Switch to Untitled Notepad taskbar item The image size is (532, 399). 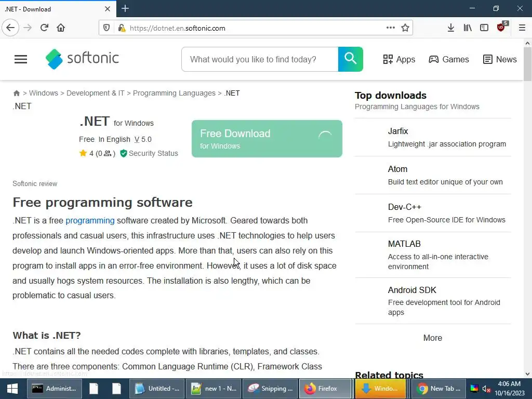tap(157, 389)
